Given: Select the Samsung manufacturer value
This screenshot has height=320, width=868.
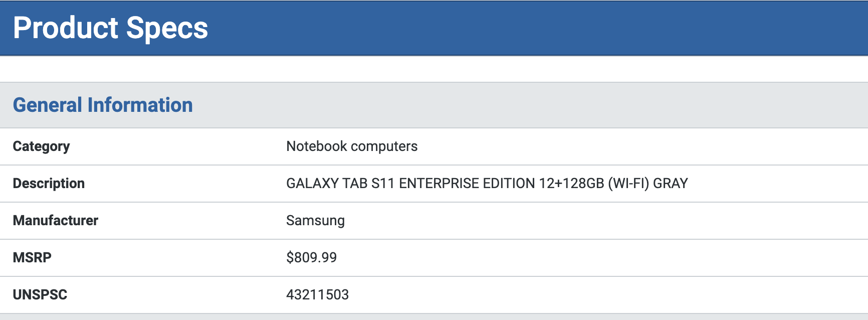Looking at the screenshot, I should pos(315,221).
